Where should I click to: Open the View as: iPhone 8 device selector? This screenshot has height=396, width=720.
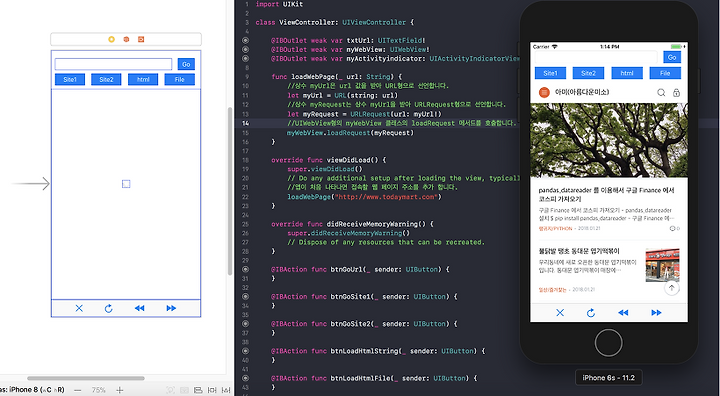pyautogui.click(x=32, y=390)
